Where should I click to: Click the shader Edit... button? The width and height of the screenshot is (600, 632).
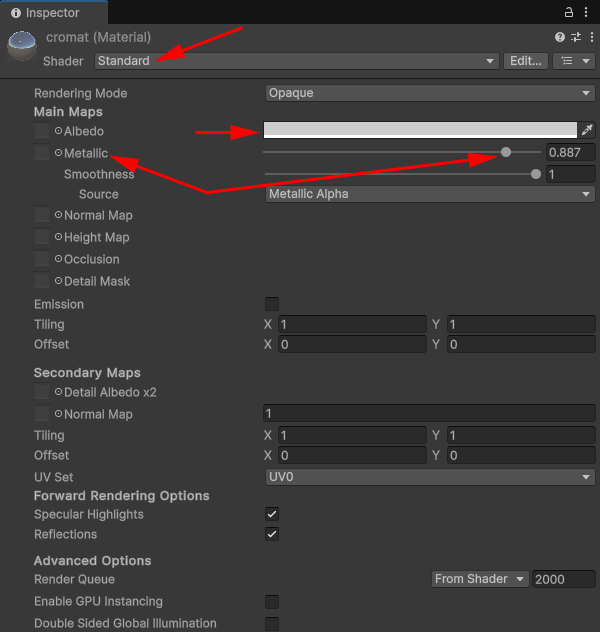click(x=525, y=61)
